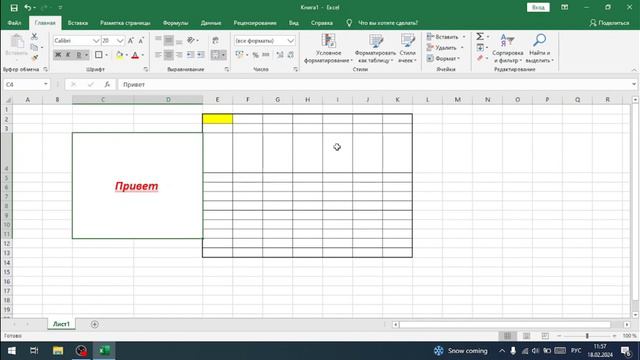
Task: Open the Calibri font name dropdown
Action: [x=96, y=41]
